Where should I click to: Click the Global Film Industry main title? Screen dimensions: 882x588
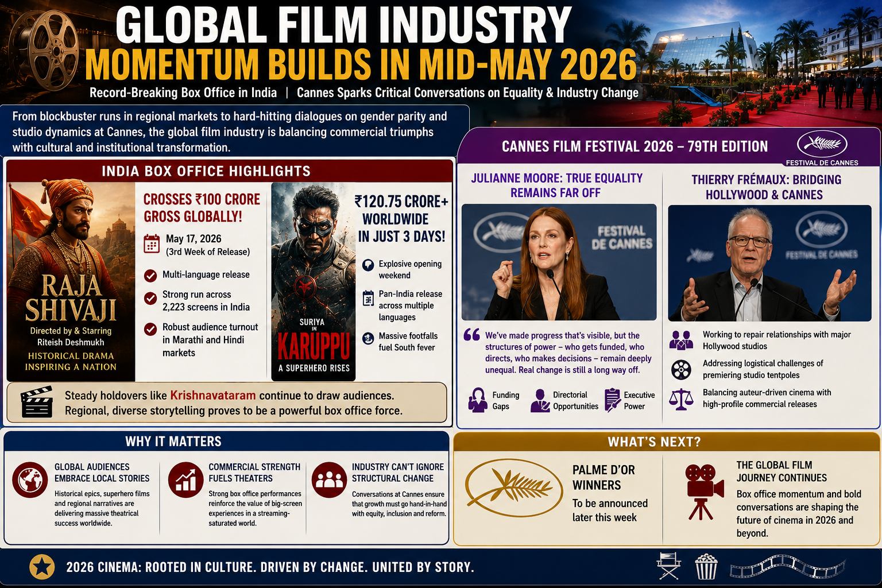tap(343, 25)
